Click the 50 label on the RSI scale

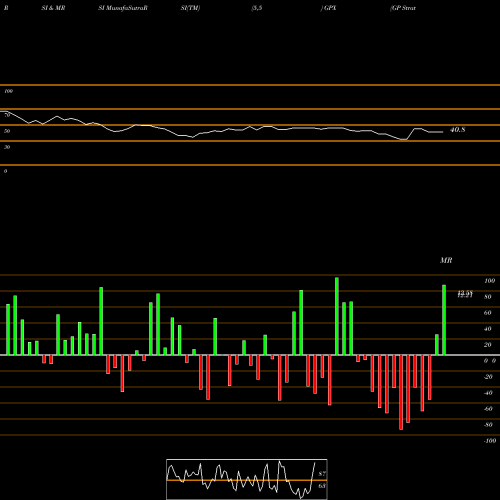[x=7, y=131]
